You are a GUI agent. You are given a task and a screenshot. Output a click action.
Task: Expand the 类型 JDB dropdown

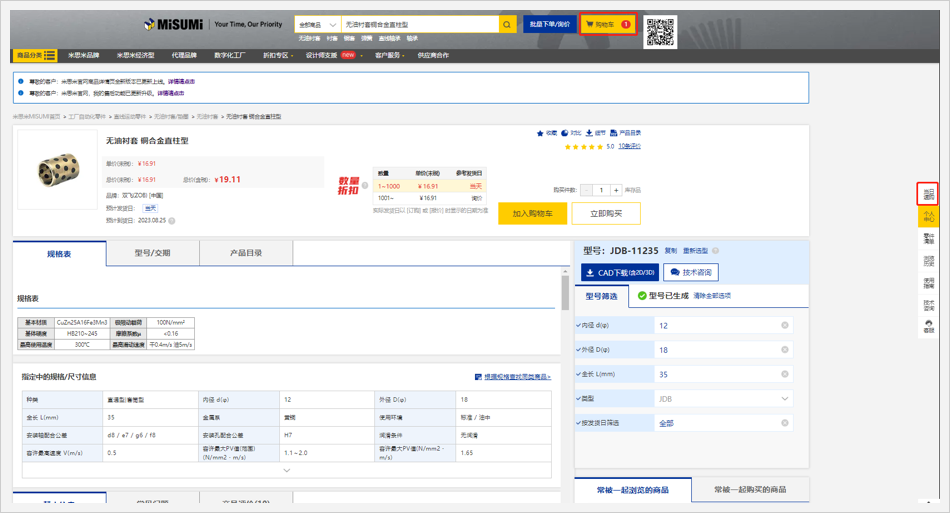click(x=785, y=399)
